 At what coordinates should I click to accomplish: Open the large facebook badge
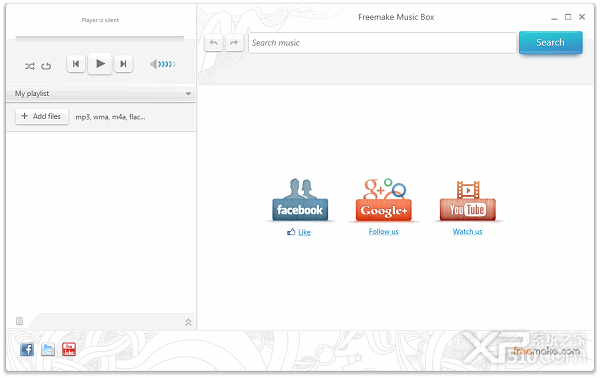300,200
